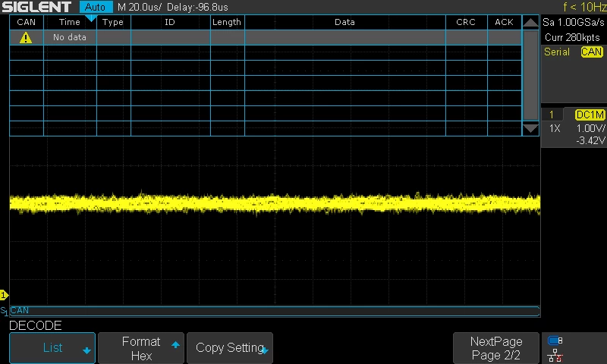Go to NextPage Page 2/2
Screen dimensions: 607x364
coord(496,348)
